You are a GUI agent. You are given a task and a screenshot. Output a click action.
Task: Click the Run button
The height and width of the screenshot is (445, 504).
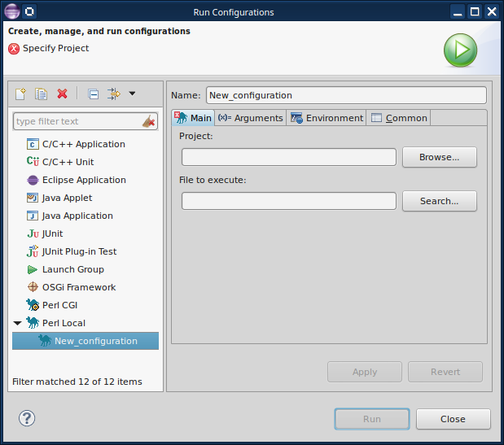(x=372, y=419)
